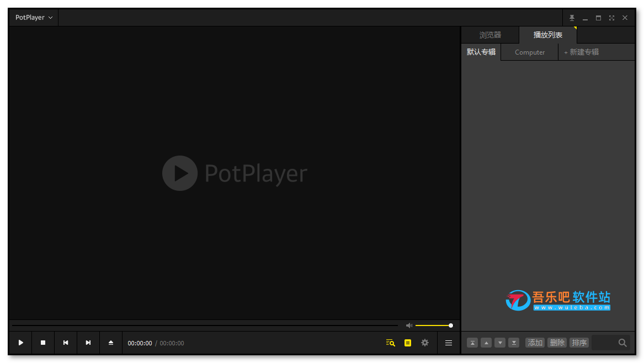Open the playlist search magnifier icon in the control bar
Image resolution: width=644 pixels, height=363 pixels.
click(391, 343)
